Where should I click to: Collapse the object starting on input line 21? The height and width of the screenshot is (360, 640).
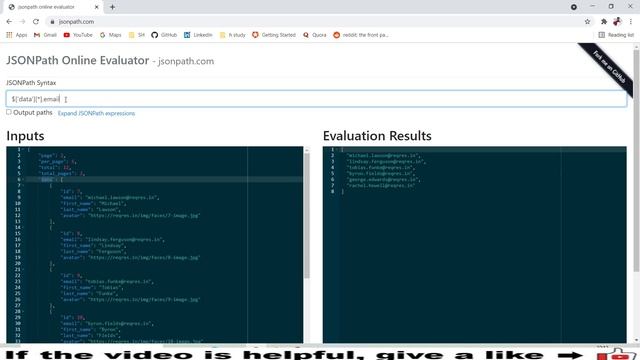coord(23,269)
